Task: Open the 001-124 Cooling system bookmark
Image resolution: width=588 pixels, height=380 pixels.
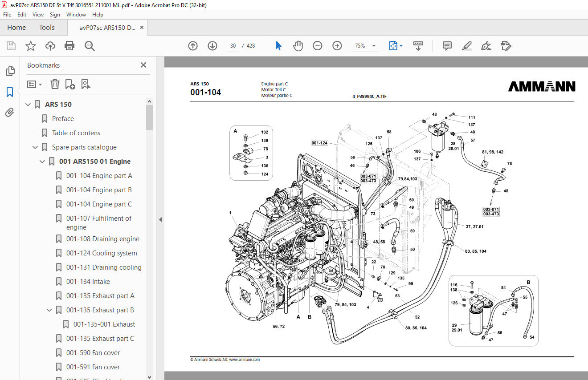Action: click(x=102, y=253)
